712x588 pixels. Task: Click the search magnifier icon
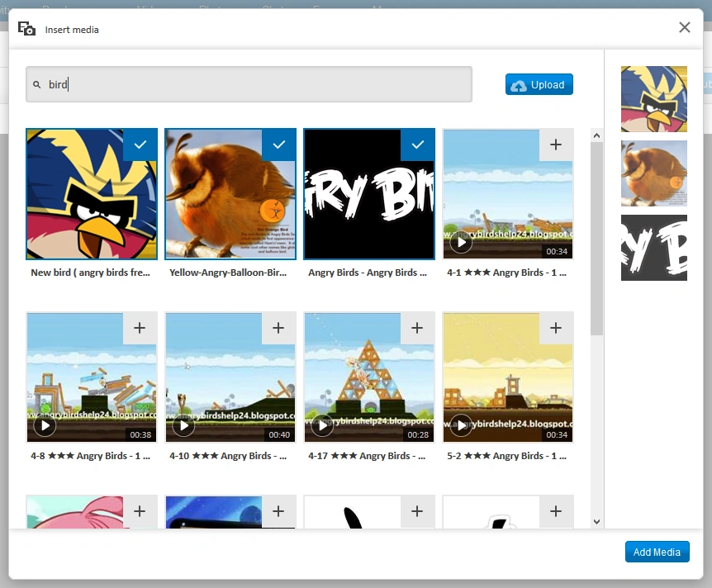tap(36, 85)
